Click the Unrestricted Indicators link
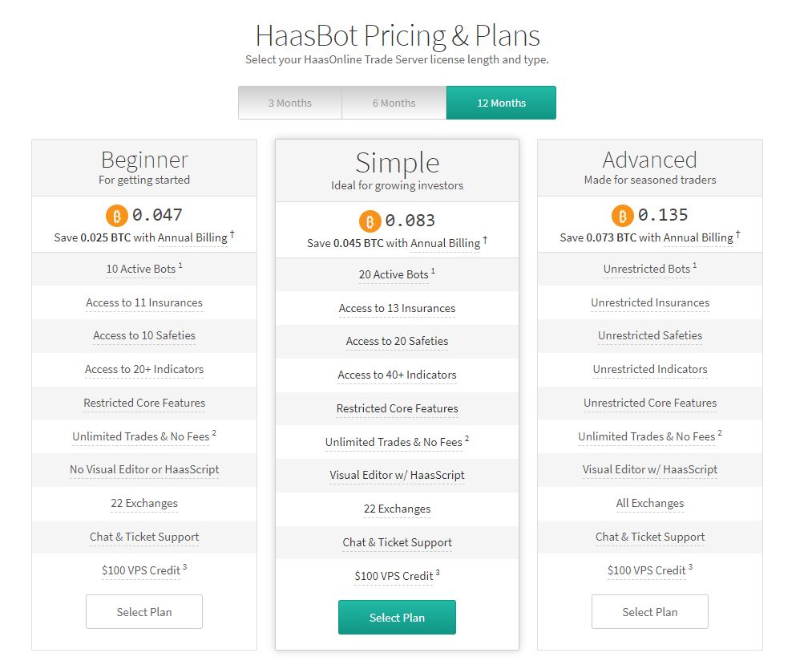 [650, 369]
